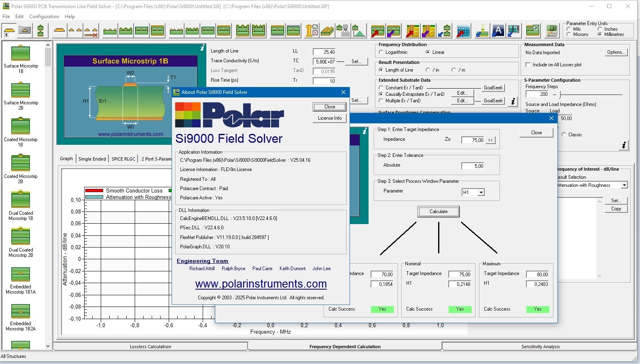
Task: Choose the single gold trace toolbar icon
Action: pyautogui.click(x=59, y=31)
